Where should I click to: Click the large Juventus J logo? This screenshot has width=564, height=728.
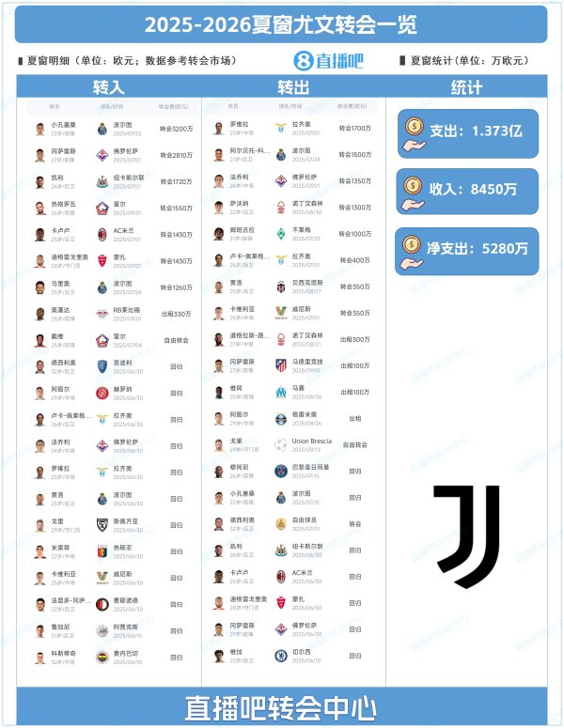click(466, 536)
